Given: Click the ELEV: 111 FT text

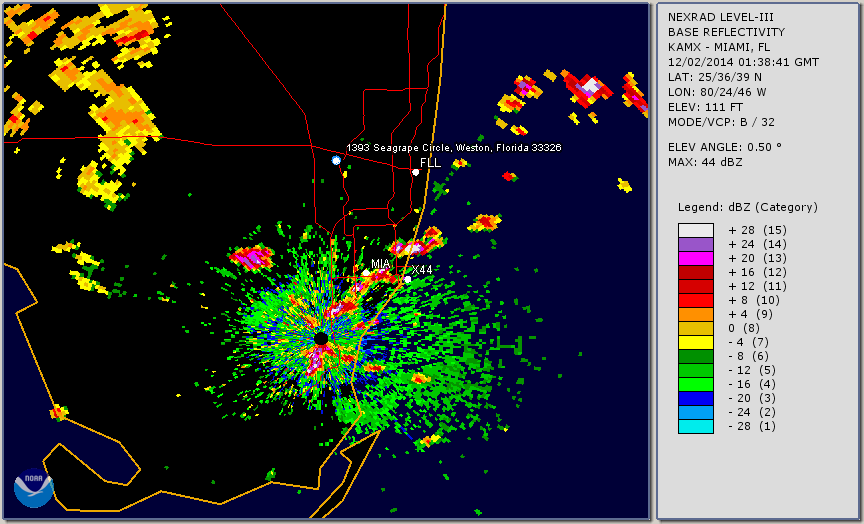Looking at the screenshot, I should pyautogui.click(x=705, y=107).
